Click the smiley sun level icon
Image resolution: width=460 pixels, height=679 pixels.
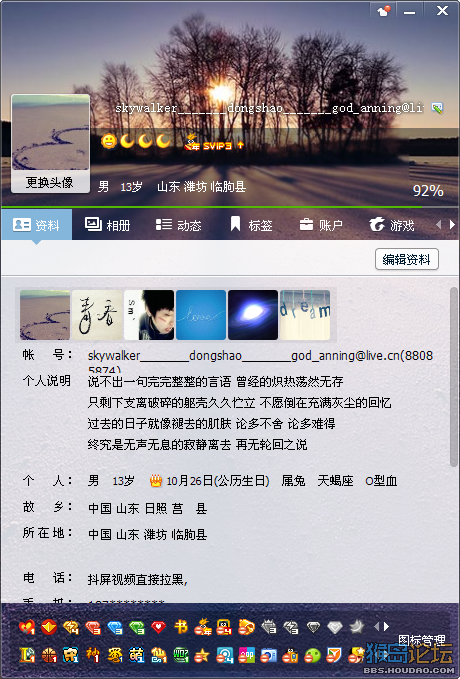[109, 141]
